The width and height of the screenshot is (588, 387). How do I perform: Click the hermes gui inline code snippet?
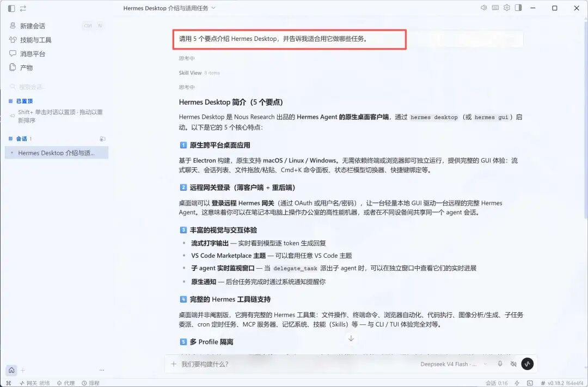pyautogui.click(x=491, y=117)
